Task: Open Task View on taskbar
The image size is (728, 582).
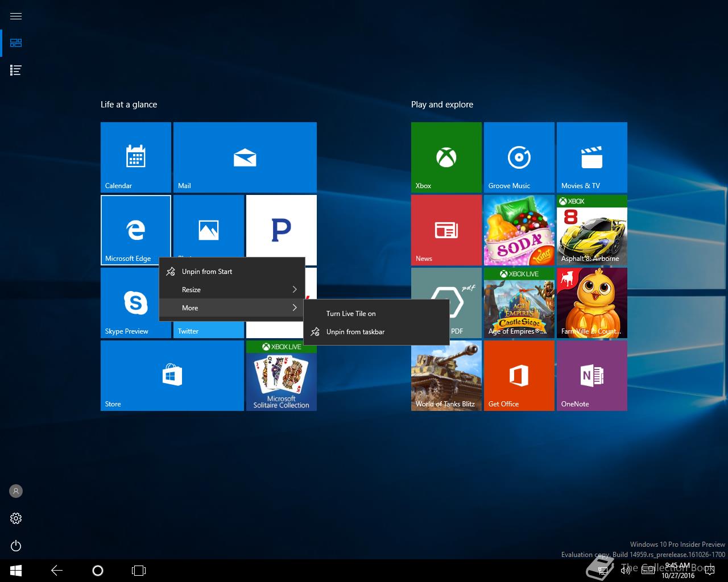Action: [139, 571]
